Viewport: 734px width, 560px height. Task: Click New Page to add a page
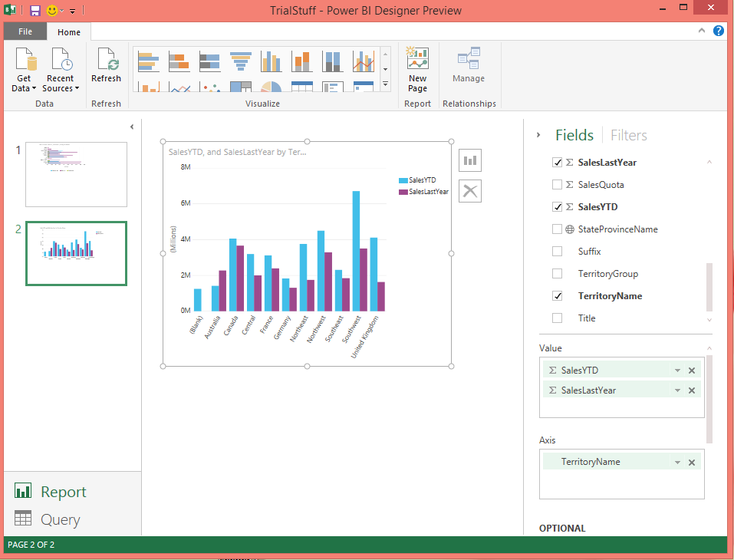point(417,69)
